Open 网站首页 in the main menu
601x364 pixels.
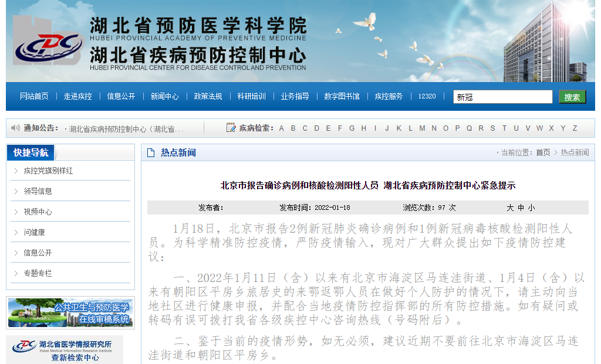[34, 97]
